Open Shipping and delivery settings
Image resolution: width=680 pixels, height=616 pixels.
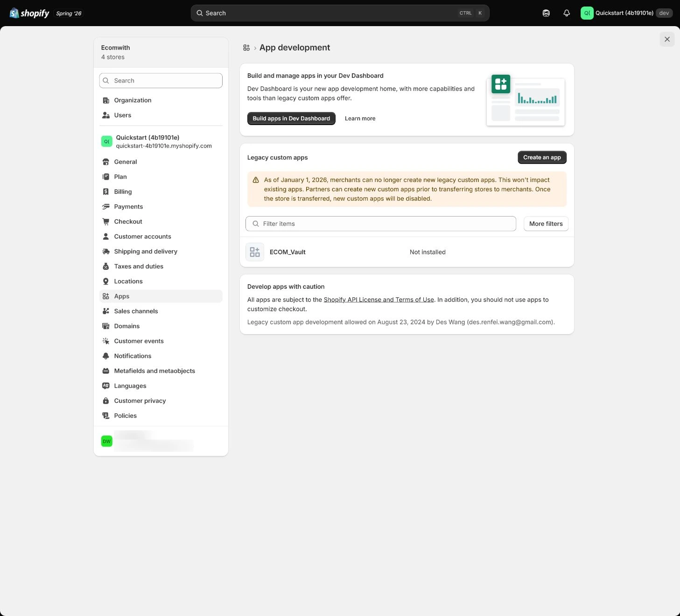161,252
